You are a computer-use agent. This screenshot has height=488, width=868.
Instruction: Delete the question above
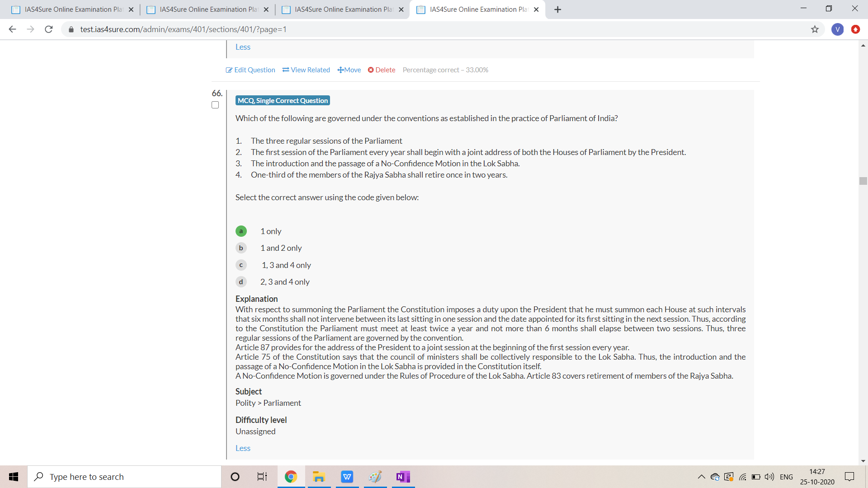[x=382, y=70]
